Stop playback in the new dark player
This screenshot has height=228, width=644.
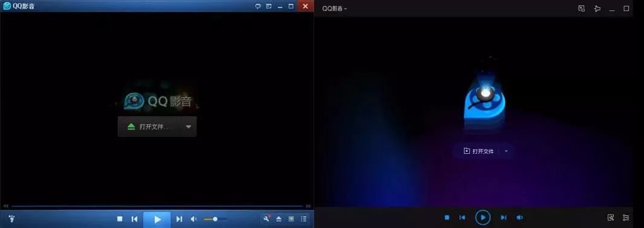(x=447, y=217)
